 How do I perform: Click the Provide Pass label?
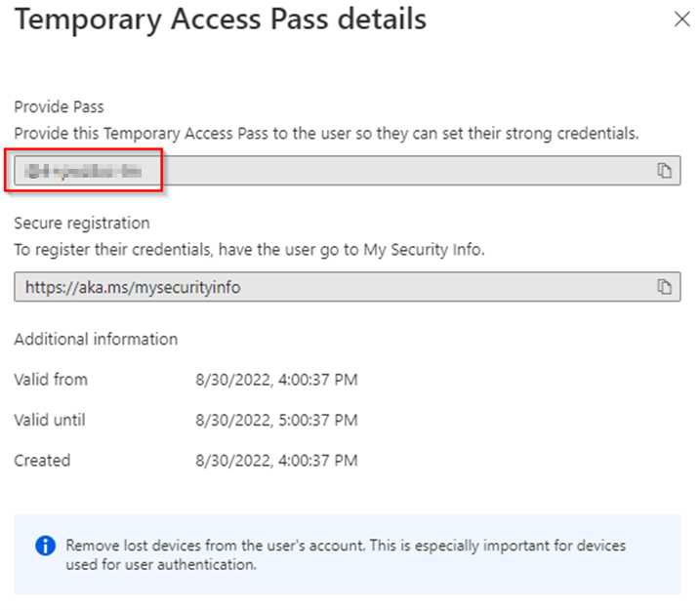[x=58, y=107]
